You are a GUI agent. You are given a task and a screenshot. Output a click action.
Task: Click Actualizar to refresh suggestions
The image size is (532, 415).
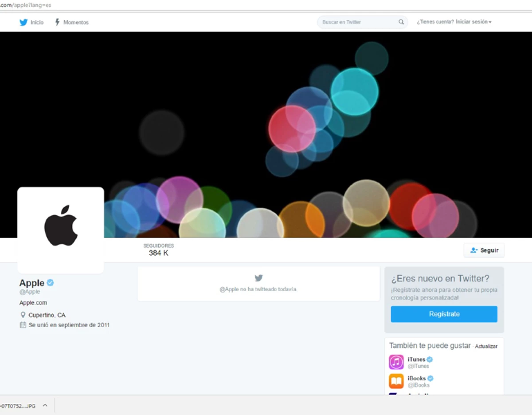click(x=486, y=346)
